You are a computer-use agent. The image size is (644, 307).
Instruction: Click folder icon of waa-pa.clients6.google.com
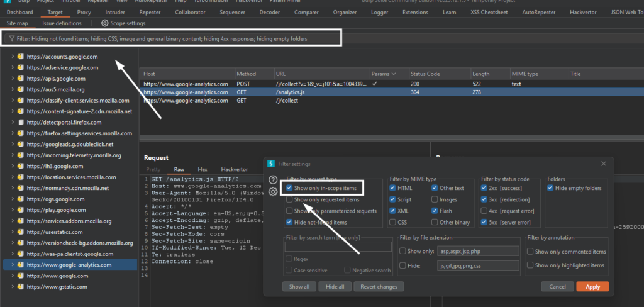pos(20,254)
